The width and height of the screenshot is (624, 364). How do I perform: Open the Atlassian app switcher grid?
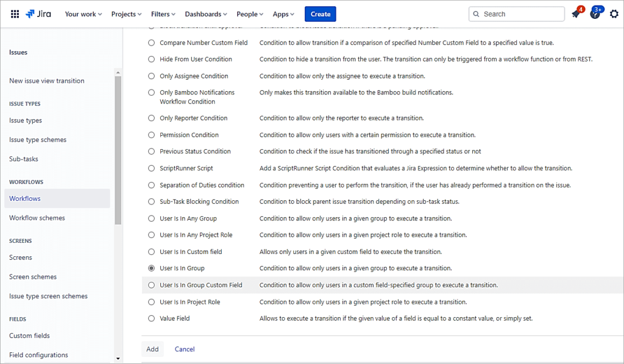pyautogui.click(x=15, y=13)
